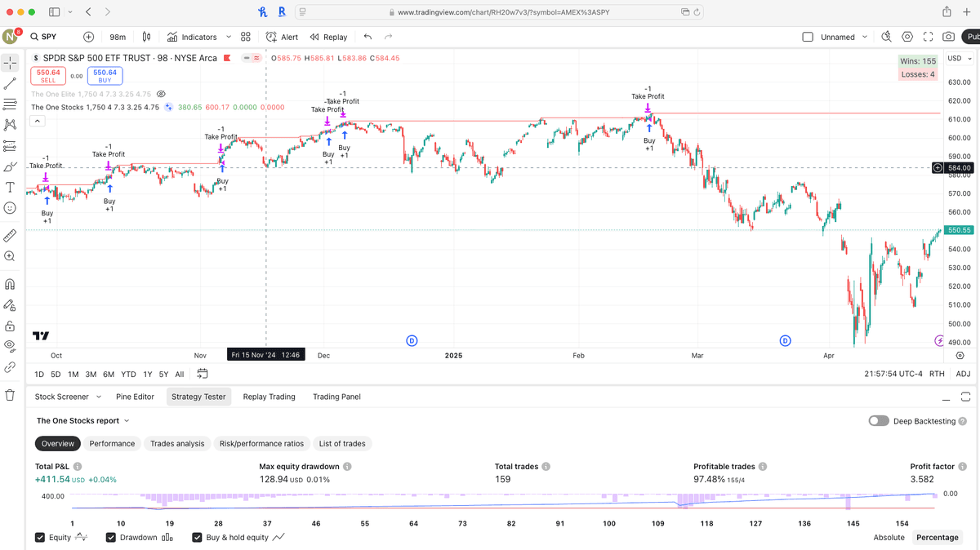Select the trend line drawing tool

pyautogui.click(x=10, y=83)
